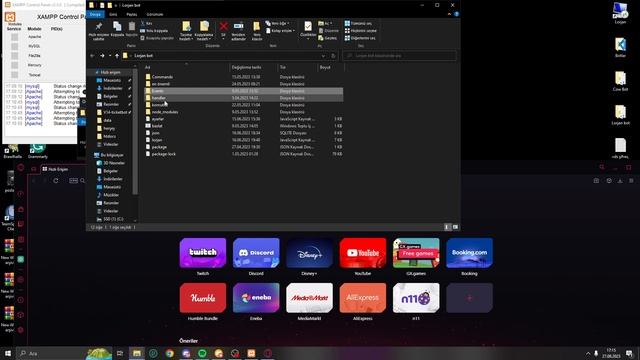This screenshot has width=640, height=360.
Task: Click Diğerlerini seç invert selection option
Action: point(360,38)
